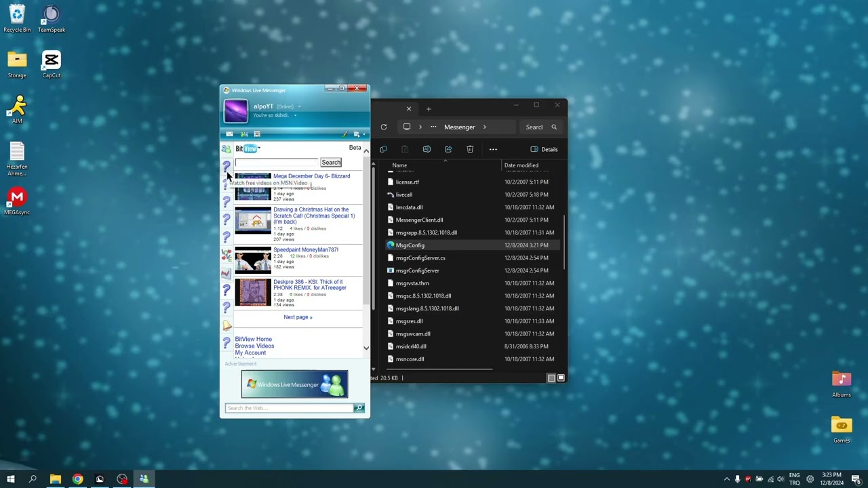Open the e-mail inbox icon in Messenger toolbar
The height and width of the screenshot is (488, 868).
click(x=229, y=134)
